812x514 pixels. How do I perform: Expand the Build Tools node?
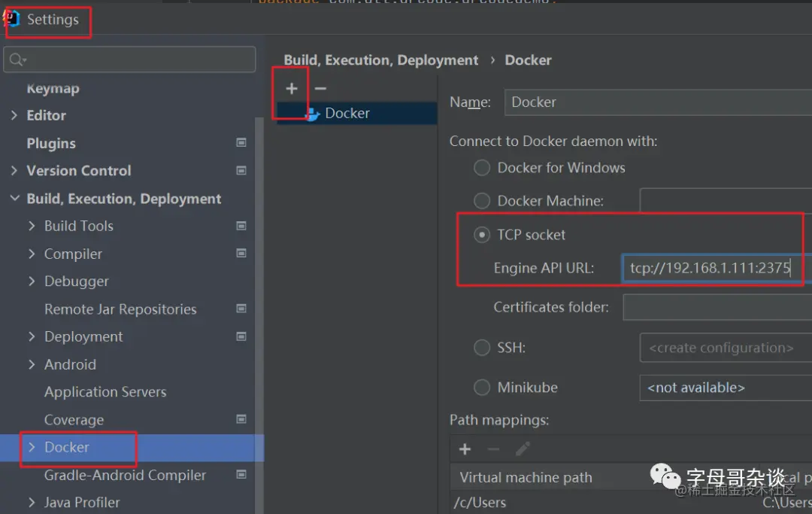pyautogui.click(x=32, y=226)
